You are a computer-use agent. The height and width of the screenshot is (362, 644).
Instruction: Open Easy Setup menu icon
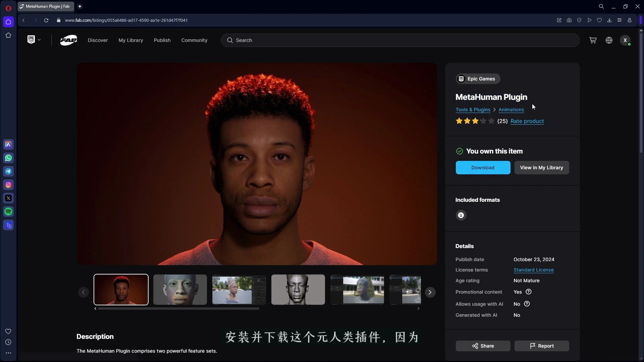point(620,20)
